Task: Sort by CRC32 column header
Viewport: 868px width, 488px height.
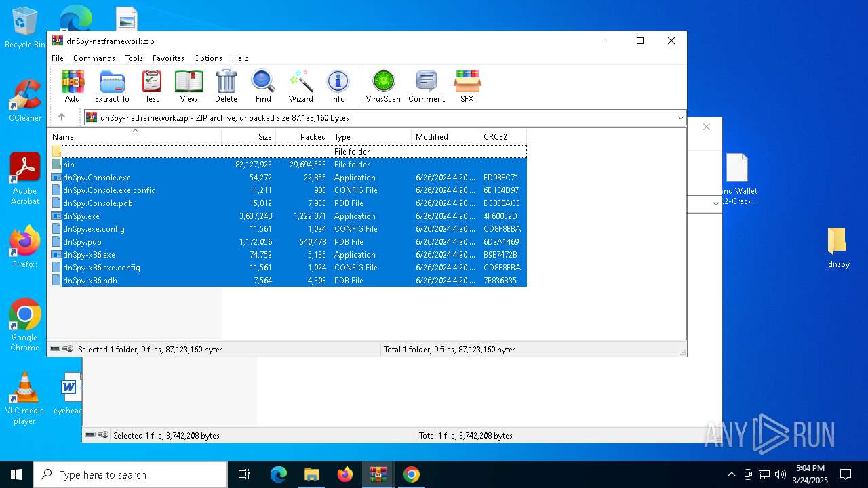Action: [503, 137]
